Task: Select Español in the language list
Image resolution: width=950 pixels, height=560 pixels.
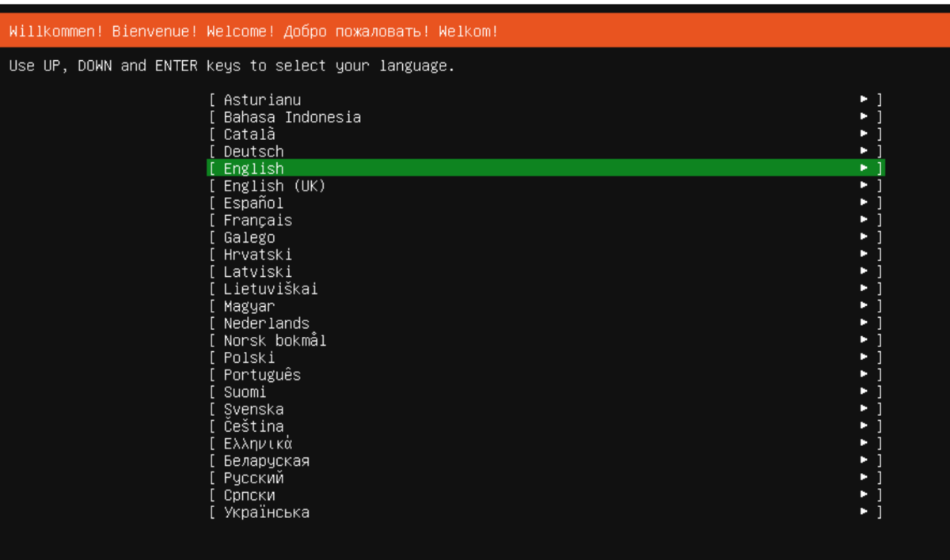Action: [x=545, y=203]
